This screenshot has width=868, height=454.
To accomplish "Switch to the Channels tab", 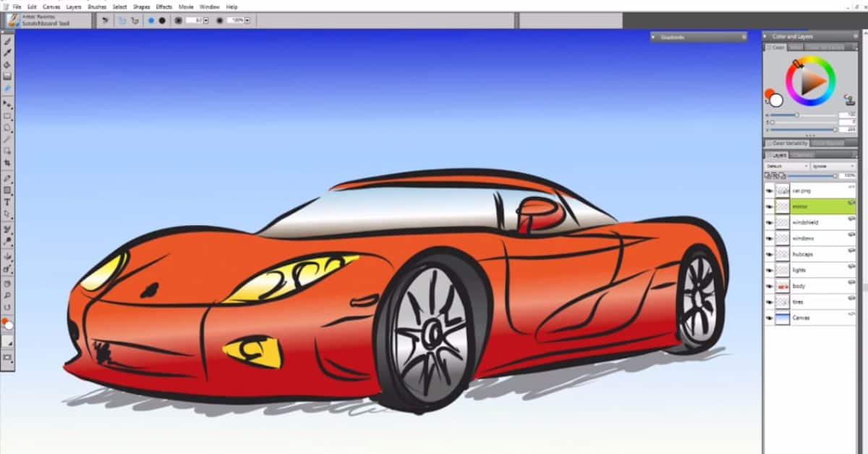I will tap(803, 154).
